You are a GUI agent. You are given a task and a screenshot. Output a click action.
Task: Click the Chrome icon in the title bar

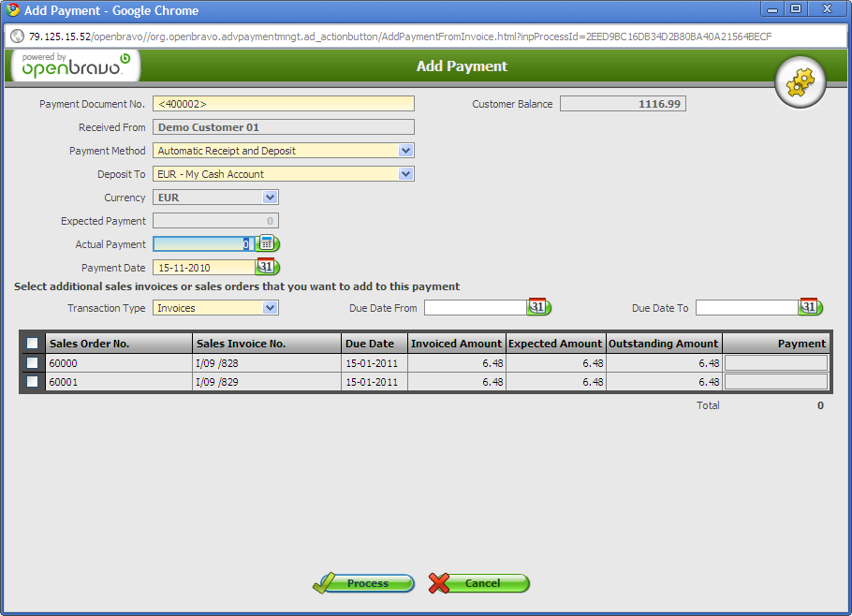[x=12, y=10]
